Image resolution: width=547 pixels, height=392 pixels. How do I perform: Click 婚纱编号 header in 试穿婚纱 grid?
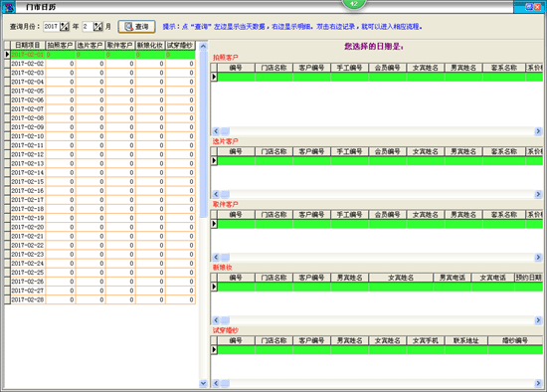[515, 340]
